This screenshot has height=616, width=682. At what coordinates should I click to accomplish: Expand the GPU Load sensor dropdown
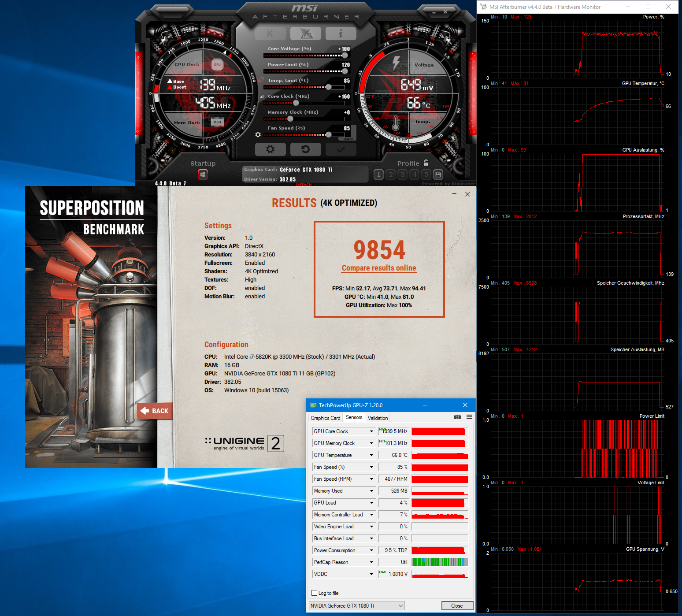[x=371, y=503]
